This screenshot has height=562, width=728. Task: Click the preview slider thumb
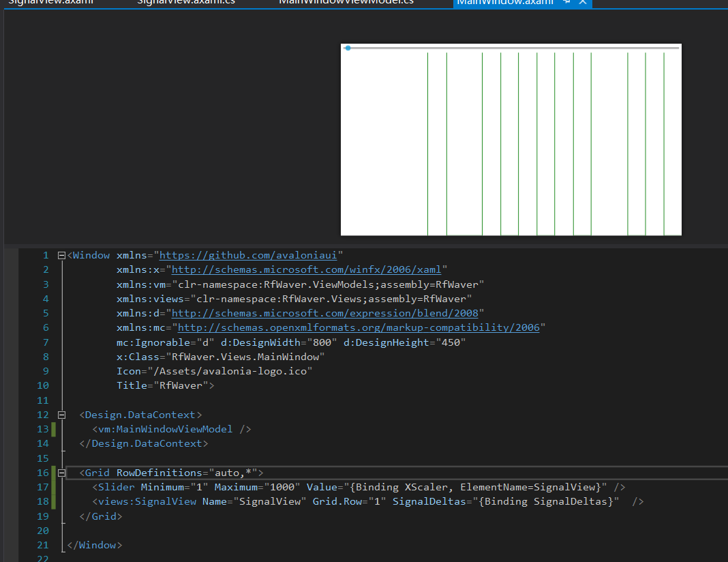click(x=348, y=48)
